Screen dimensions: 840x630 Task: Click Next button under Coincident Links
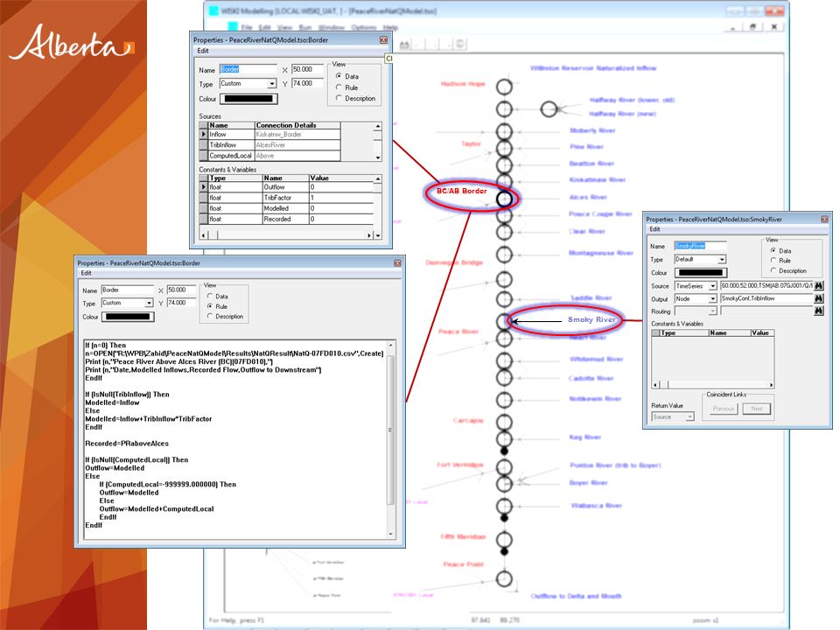pos(756,409)
